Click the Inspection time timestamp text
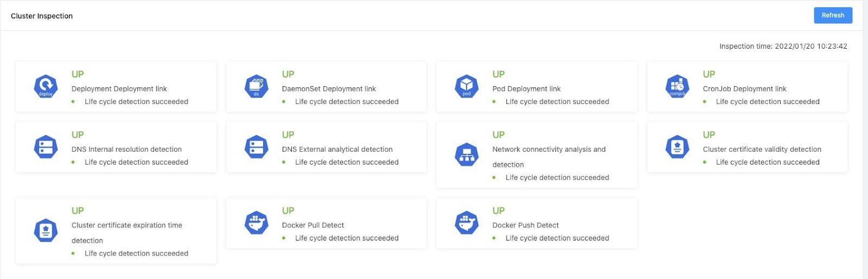 pyautogui.click(x=783, y=47)
